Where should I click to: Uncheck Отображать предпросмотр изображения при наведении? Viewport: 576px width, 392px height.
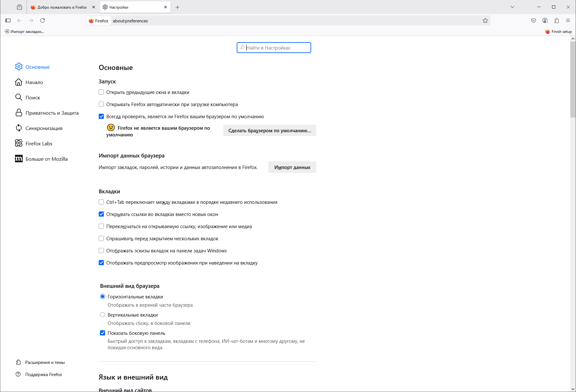(x=101, y=263)
